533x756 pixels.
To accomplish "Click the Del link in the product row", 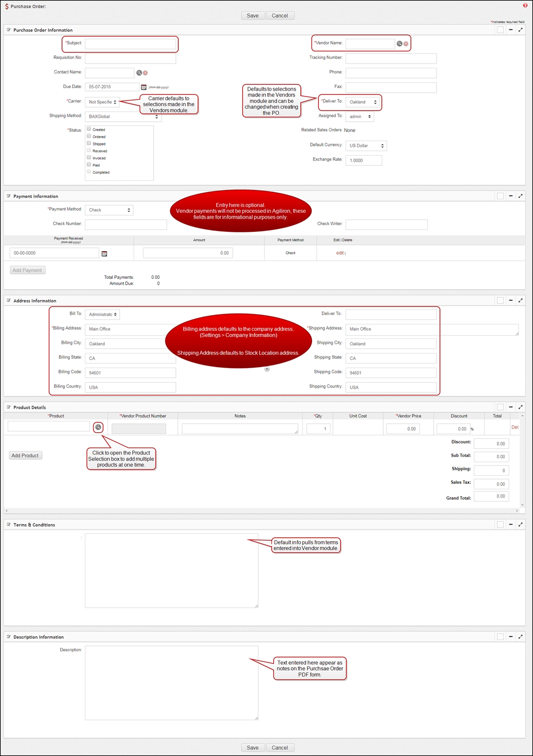I will tap(515, 427).
